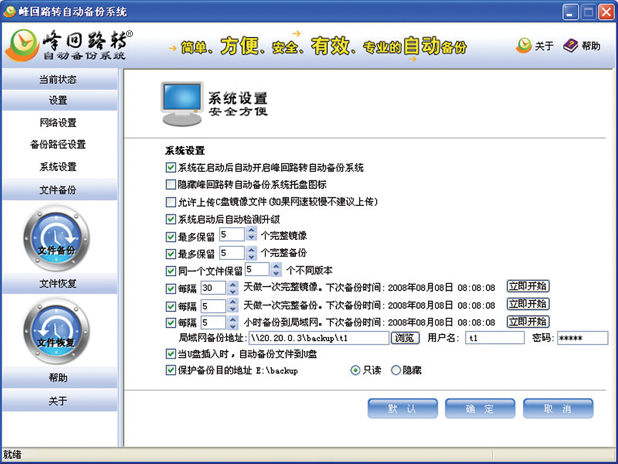The height and width of the screenshot is (464, 618).
Task: Click 立即开始 for 局域网 backup row
Action: click(528, 322)
